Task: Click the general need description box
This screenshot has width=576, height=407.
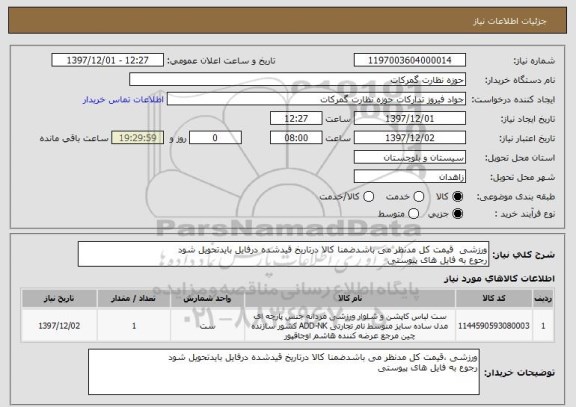Action: 283,254
